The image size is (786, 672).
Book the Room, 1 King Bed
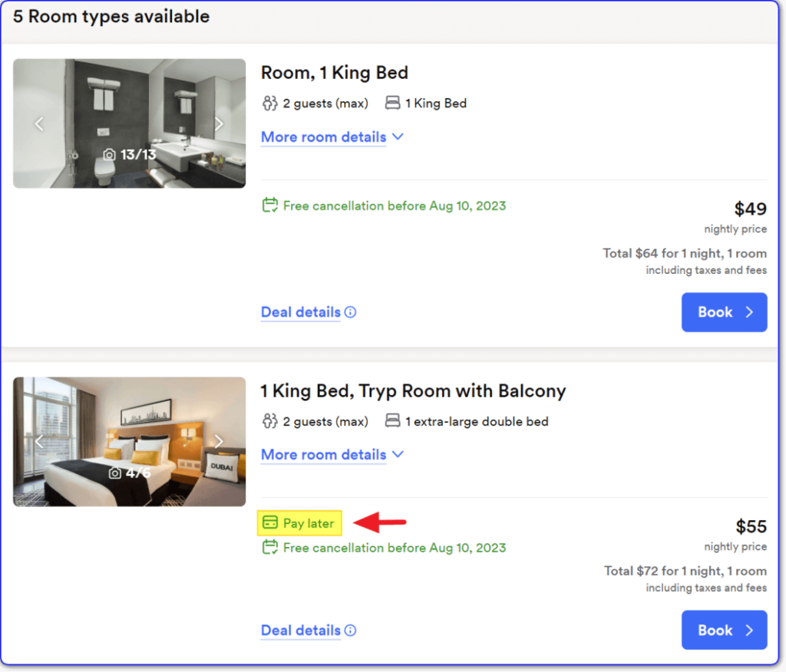point(724,312)
